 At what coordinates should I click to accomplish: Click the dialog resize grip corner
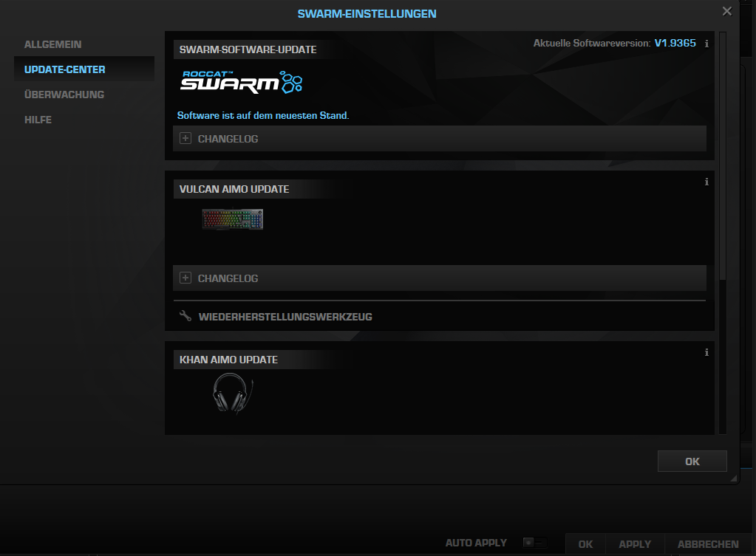733,478
